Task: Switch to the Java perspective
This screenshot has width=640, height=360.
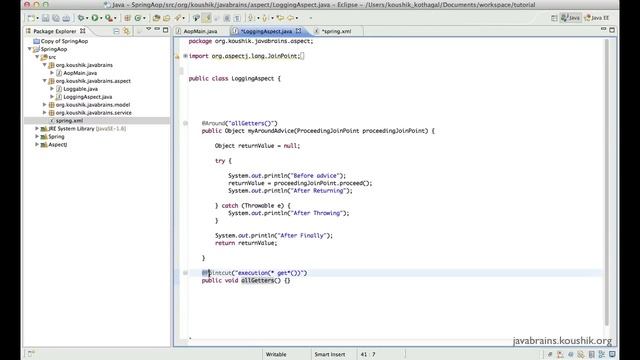Action: [571, 18]
